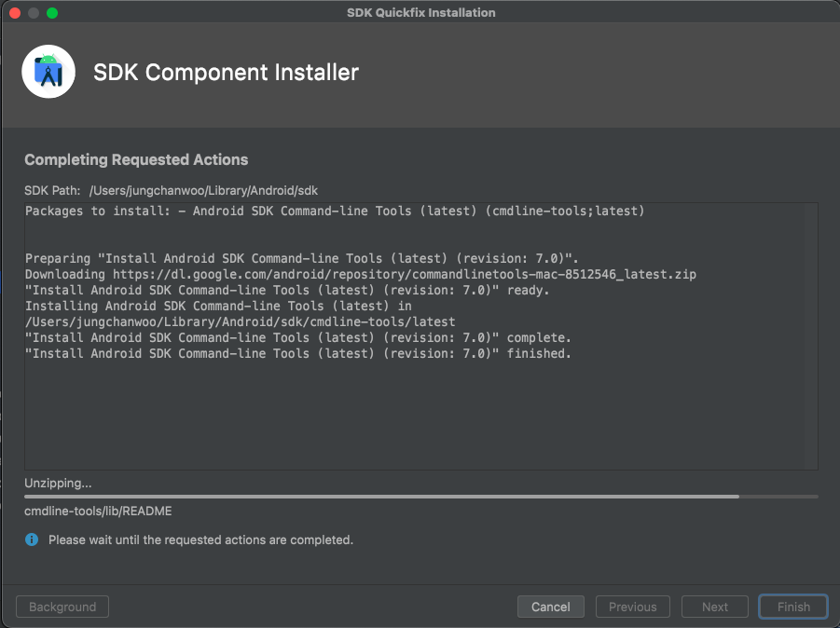Click the Downloading URL log line
Viewport: 840px width, 628px height.
click(x=361, y=274)
